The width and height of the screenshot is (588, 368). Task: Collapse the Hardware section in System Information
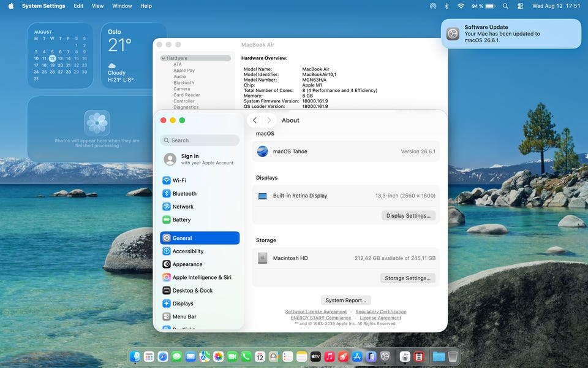tap(163, 58)
